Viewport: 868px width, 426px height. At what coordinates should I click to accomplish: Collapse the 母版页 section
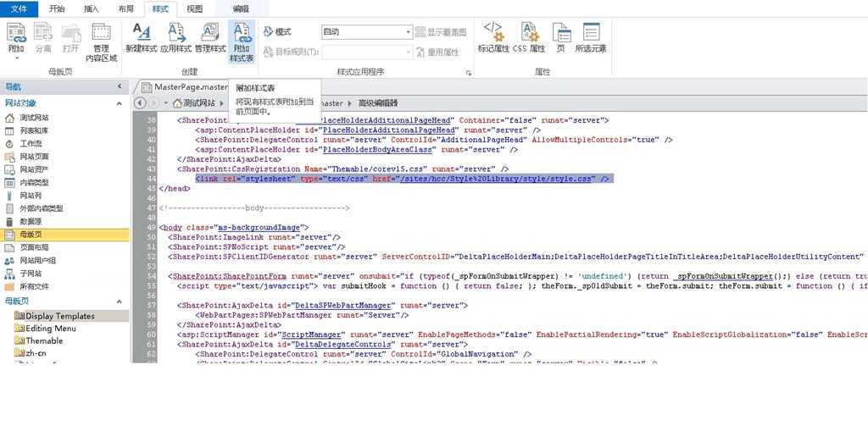coord(119,302)
